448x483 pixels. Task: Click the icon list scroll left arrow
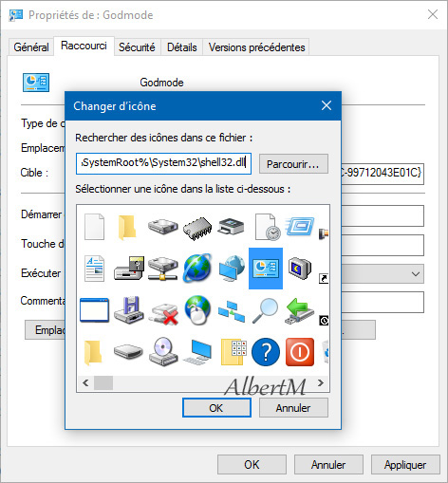click(85, 383)
